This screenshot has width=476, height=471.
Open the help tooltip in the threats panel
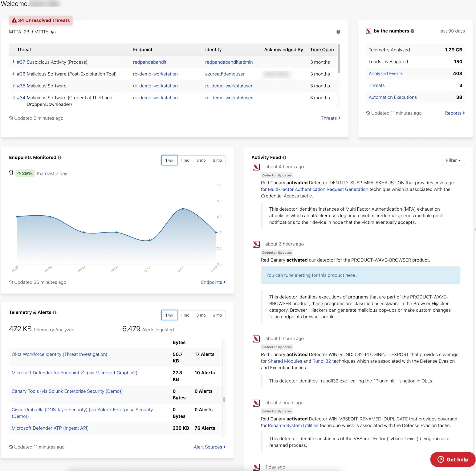pyautogui.click(x=338, y=32)
